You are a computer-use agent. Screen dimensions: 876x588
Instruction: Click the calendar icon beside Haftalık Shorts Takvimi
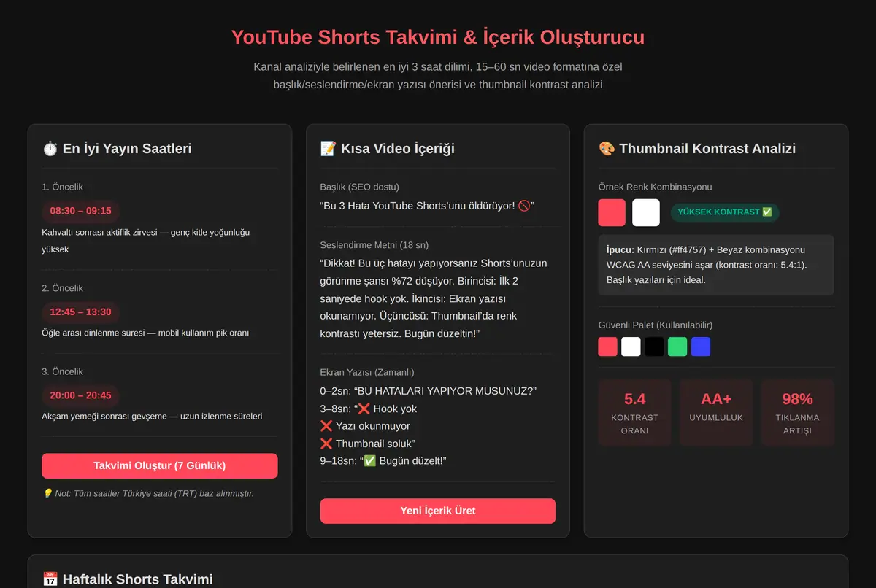[50, 579]
